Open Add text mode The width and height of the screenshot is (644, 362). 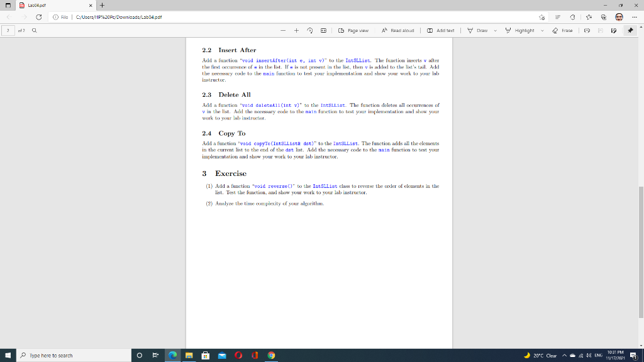pyautogui.click(x=441, y=30)
